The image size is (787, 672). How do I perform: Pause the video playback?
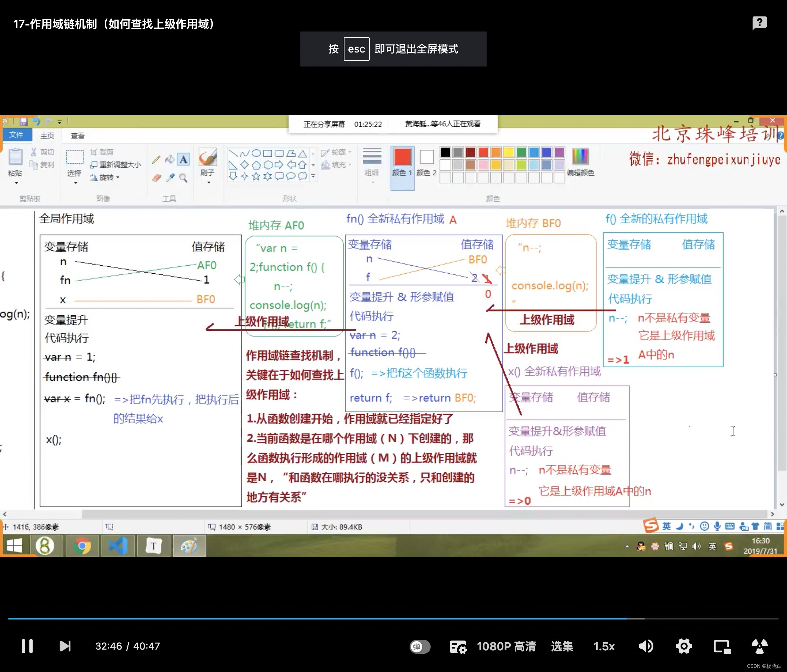click(27, 646)
